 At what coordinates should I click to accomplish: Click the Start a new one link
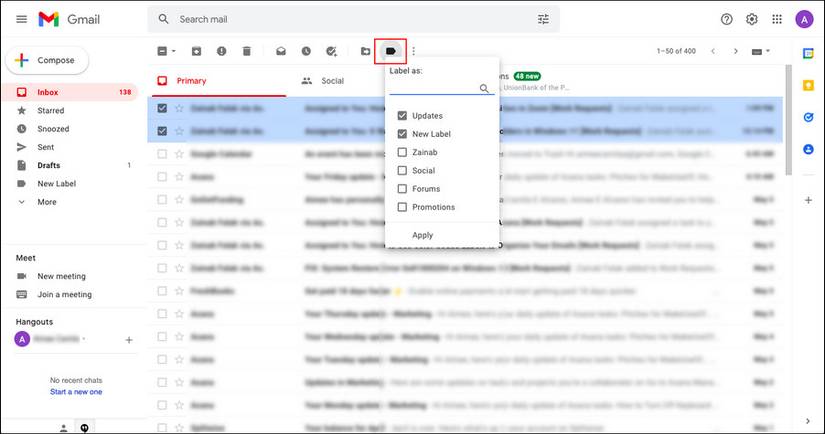[76, 392]
